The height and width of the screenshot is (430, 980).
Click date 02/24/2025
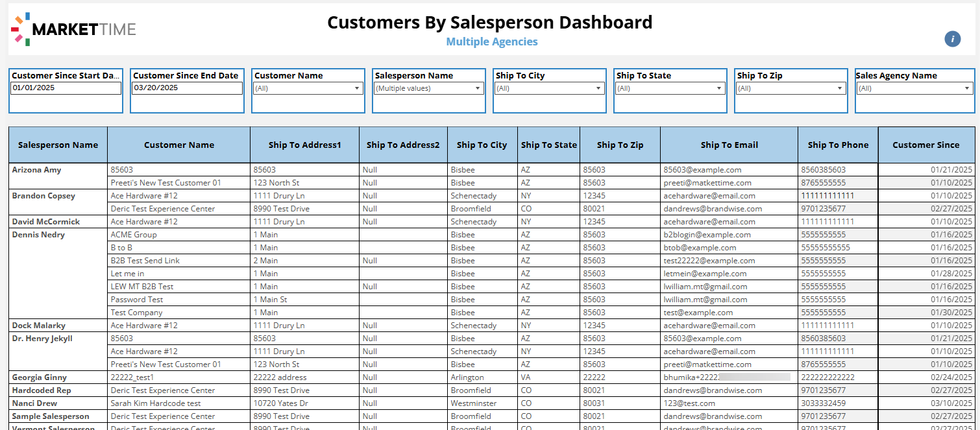[x=951, y=377]
